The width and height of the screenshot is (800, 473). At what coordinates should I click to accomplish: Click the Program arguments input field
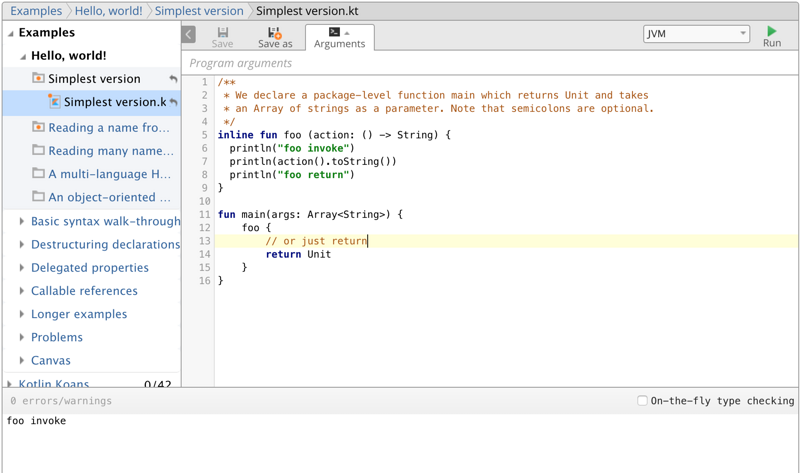pyautogui.click(x=490, y=63)
